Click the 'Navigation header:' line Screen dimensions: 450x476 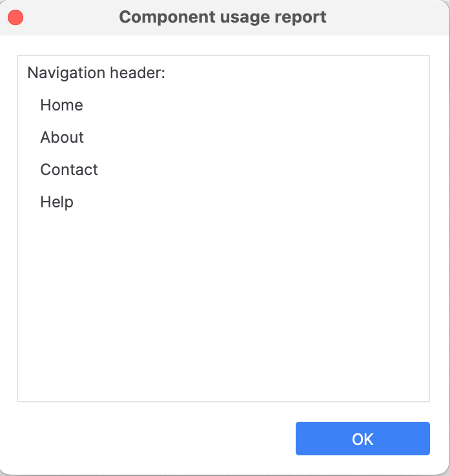[96, 73]
